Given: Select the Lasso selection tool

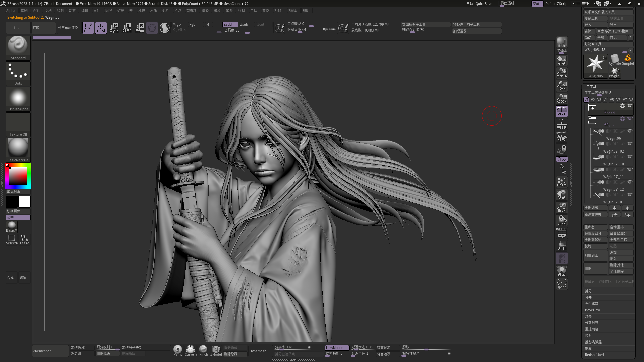Looking at the screenshot, I should tap(24, 239).
